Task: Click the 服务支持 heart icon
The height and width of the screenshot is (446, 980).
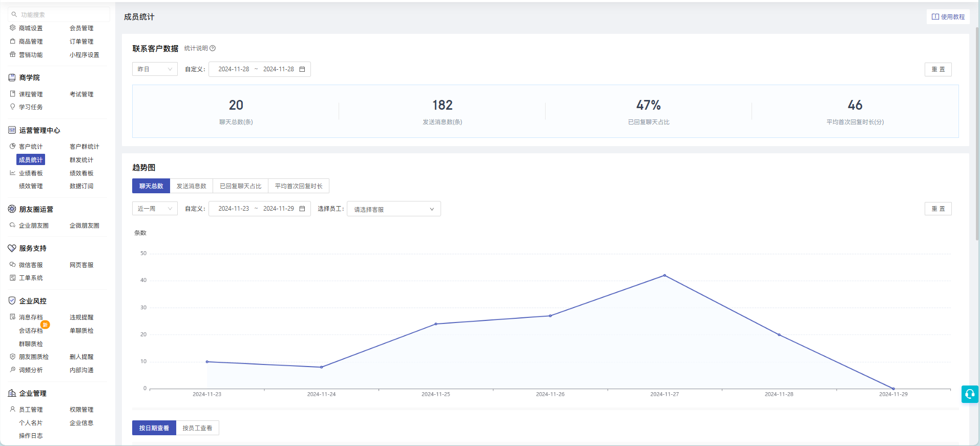Action: [x=12, y=248]
